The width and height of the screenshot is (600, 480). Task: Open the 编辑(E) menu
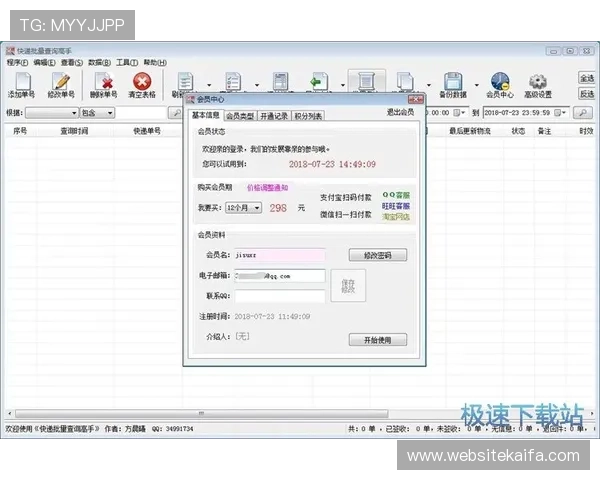[x=44, y=62]
